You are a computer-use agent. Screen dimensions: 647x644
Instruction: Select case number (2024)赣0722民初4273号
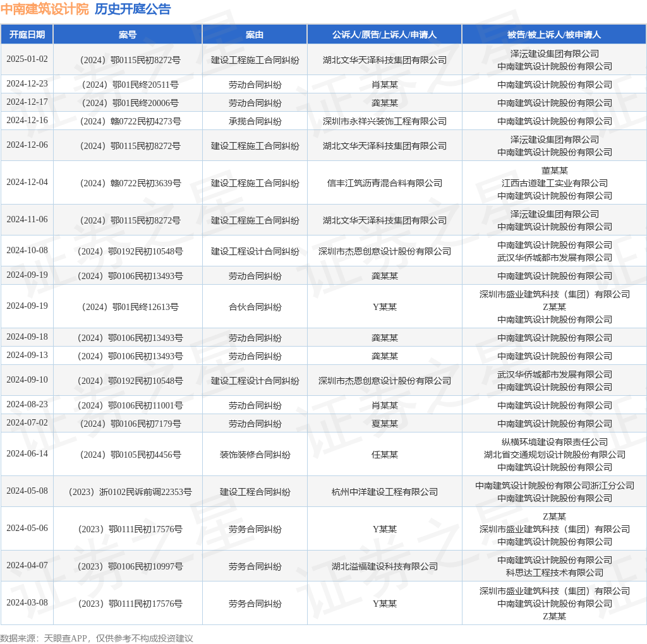pos(128,121)
